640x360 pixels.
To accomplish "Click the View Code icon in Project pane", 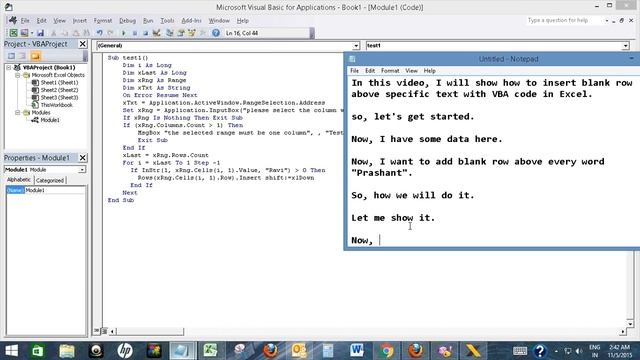I will (x=11, y=56).
